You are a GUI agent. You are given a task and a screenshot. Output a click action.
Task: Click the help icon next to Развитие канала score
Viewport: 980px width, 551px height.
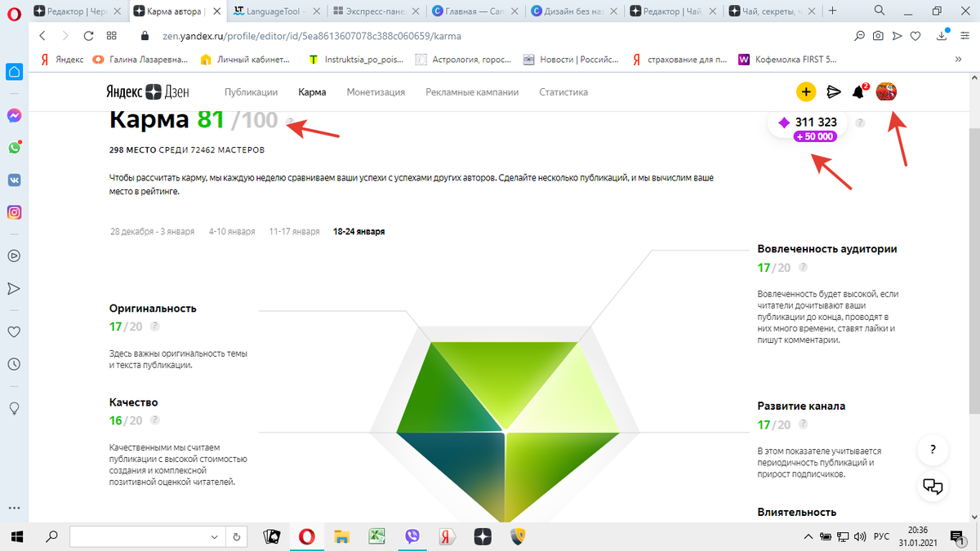click(x=804, y=424)
